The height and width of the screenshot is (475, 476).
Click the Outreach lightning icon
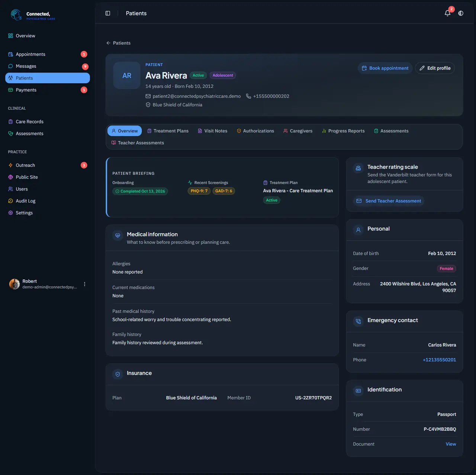[10, 165]
